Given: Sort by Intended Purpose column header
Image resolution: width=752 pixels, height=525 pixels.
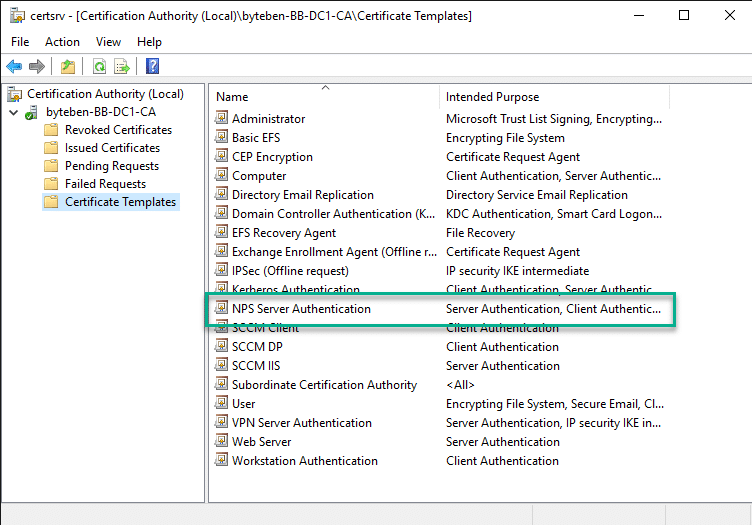Looking at the screenshot, I should coord(554,96).
